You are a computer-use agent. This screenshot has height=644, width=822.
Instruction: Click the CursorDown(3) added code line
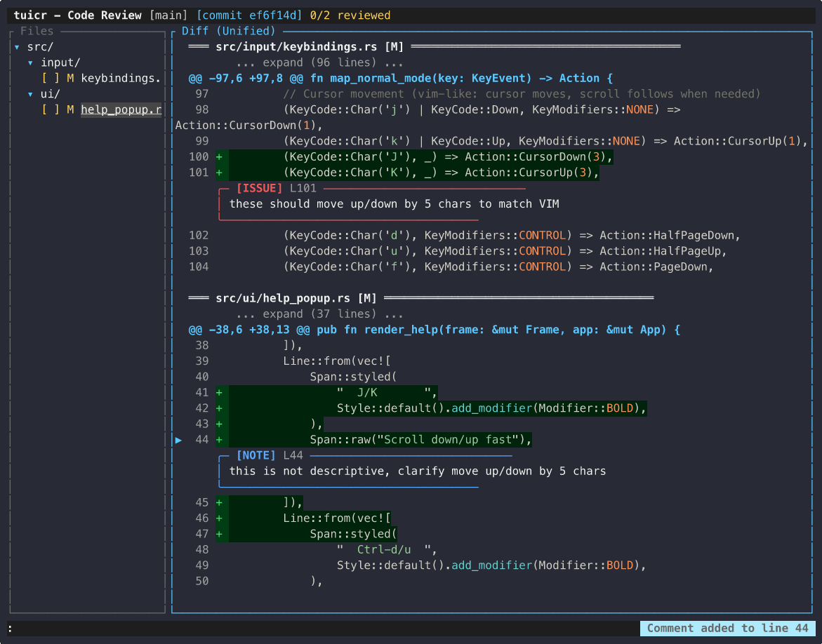point(449,156)
